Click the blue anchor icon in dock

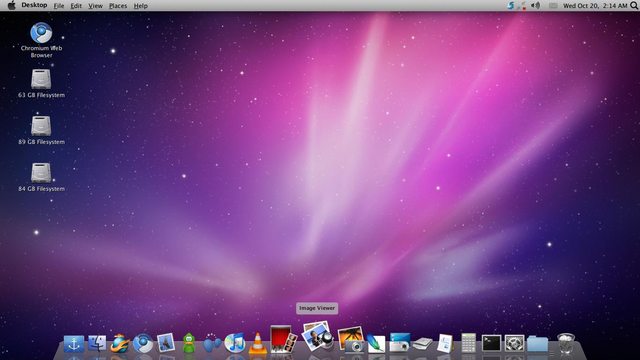click(x=74, y=344)
